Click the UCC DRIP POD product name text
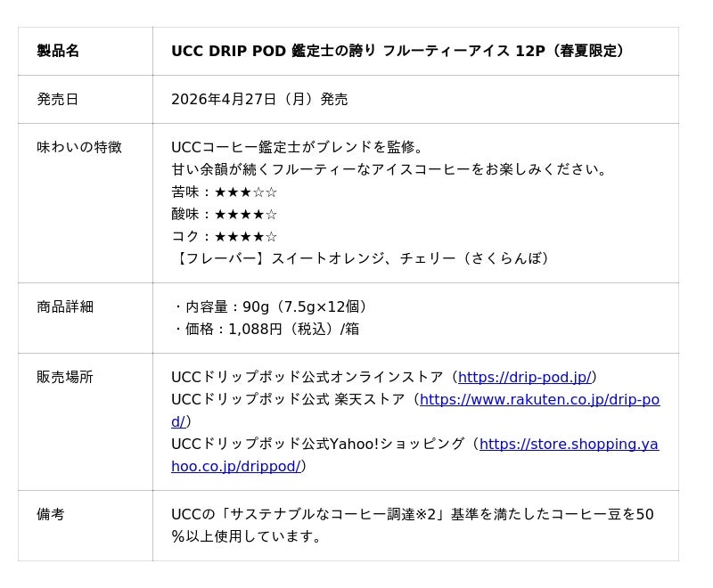The height and width of the screenshot is (588, 713). (x=397, y=51)
